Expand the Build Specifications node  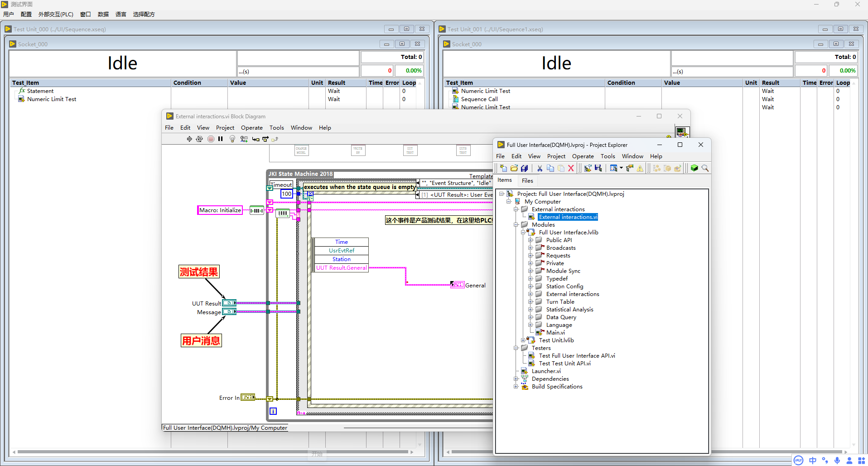click(x=516, y=387)
